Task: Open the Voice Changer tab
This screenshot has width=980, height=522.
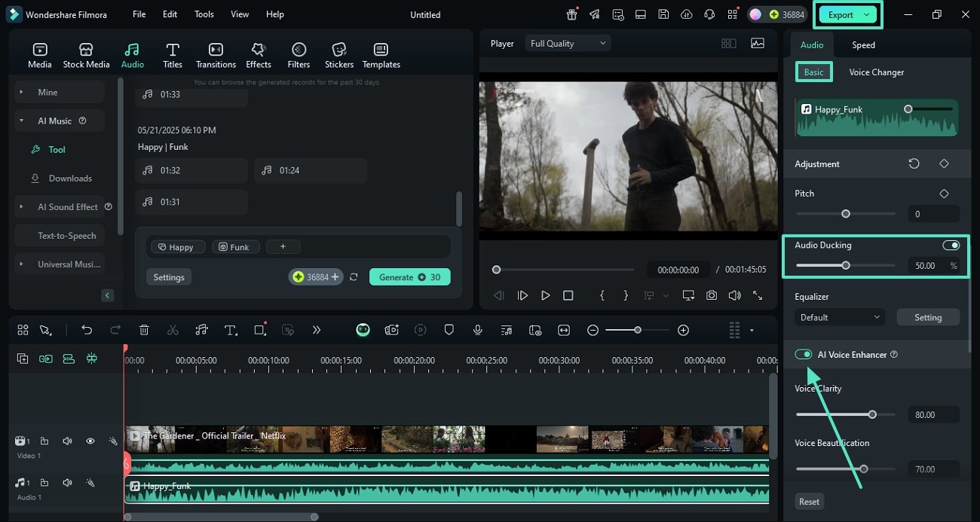Action: pos(876,72)
